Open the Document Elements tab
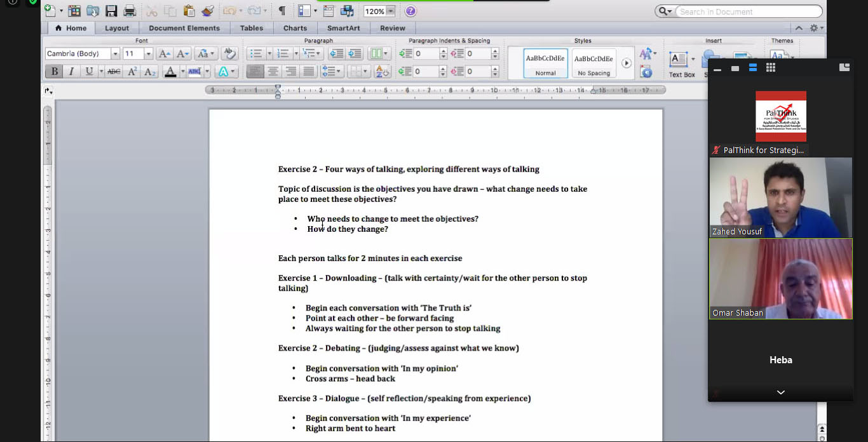Image resolution: width=868 pixels, height=442 pixels. coord(184,28)
